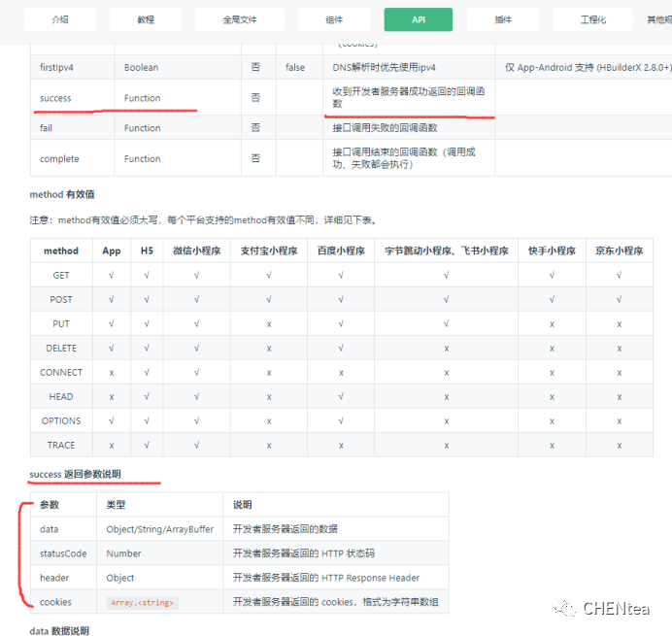
Task: Click the 'data 数据说明' heading
Action: [x=59, y=631]
